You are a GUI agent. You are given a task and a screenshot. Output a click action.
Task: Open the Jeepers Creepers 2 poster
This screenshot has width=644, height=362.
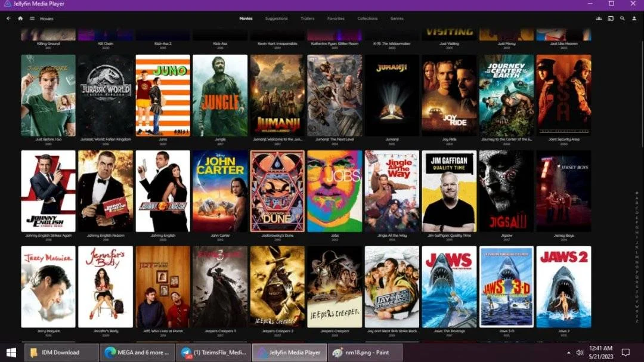(x=277, y=287)
